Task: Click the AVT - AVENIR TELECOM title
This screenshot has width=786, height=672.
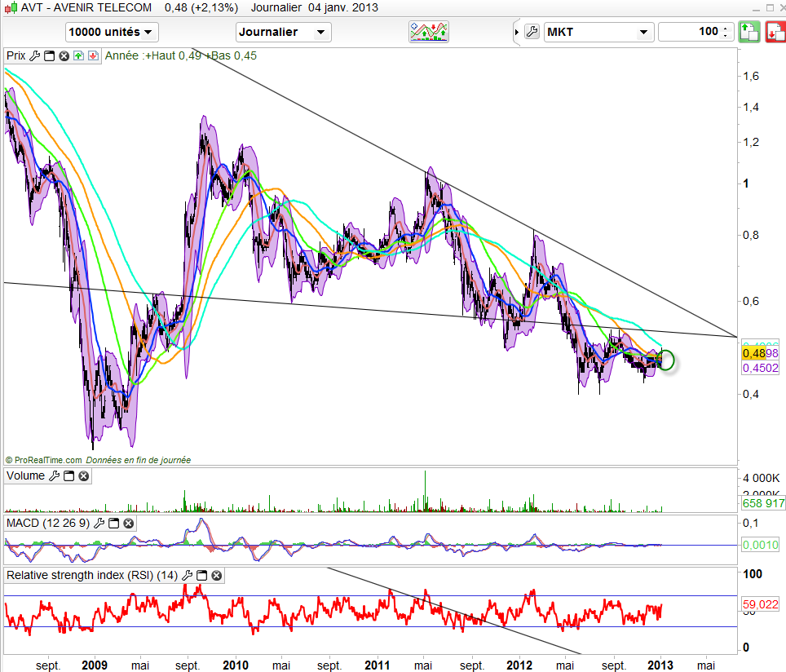Action: point(86,7)
